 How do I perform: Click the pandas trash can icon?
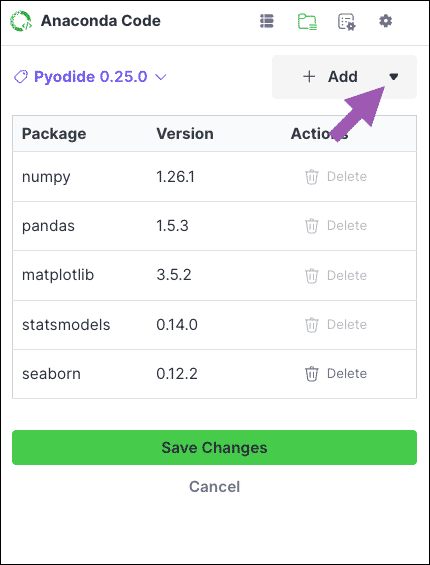[x=311, y=226]
